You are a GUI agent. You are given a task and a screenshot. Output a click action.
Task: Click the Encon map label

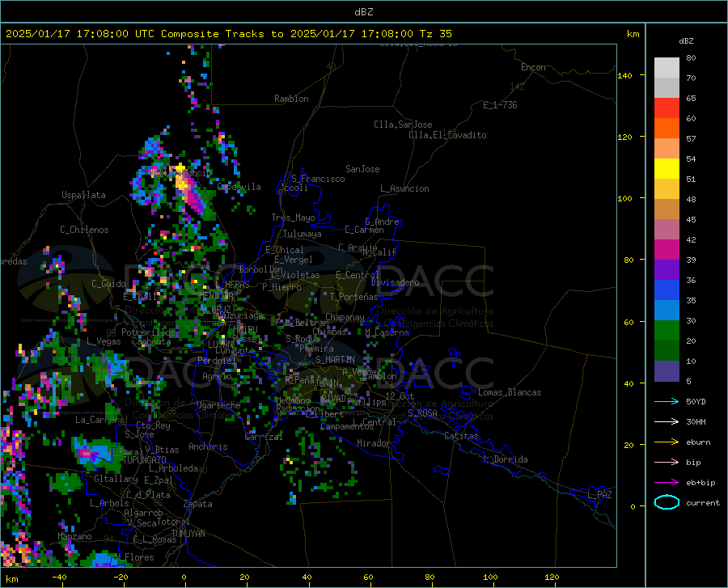533,67
